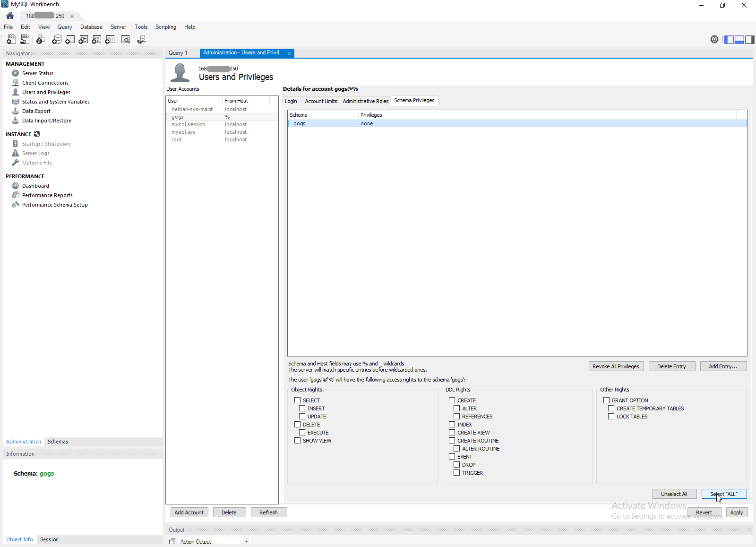Screen dimensions: 756x547
Task: Create a new function from toolbar
Action: point(110,40)
